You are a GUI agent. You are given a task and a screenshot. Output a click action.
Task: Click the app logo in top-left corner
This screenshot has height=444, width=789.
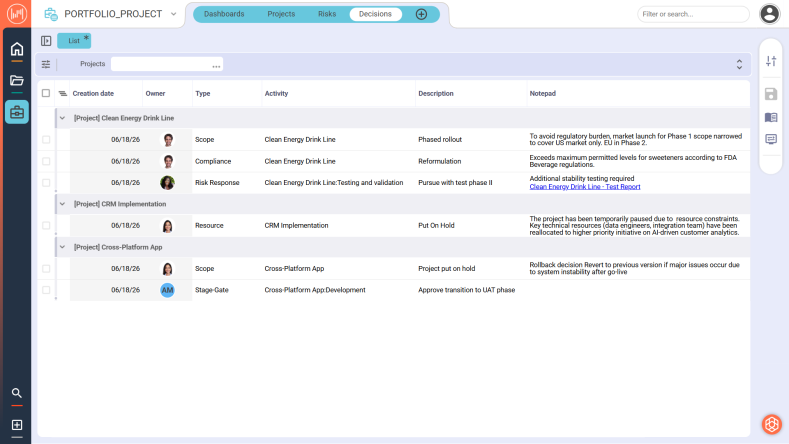[x=16, y=14]
